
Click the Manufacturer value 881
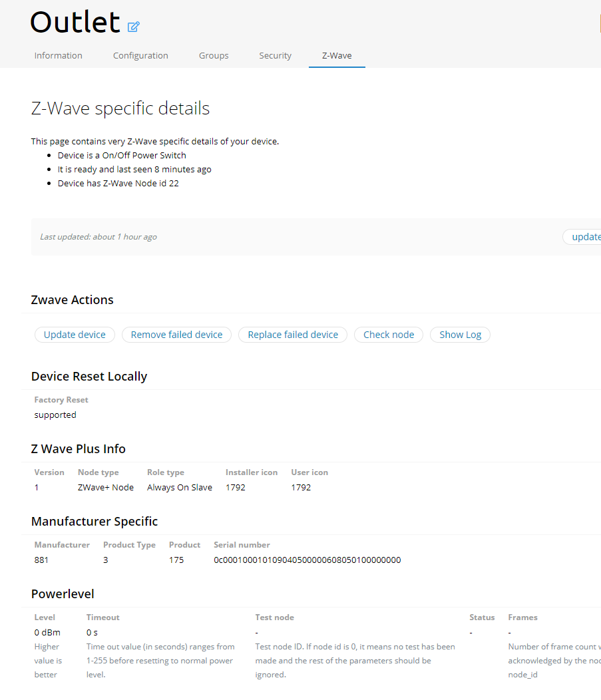point(41,560)
